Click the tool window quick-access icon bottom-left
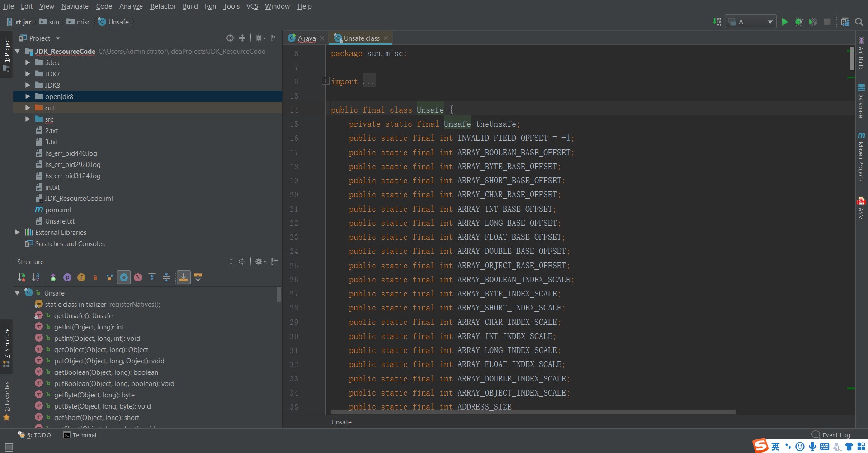This screenshot has width=868, height=453. pyautogui.click(x=9, y=447)
